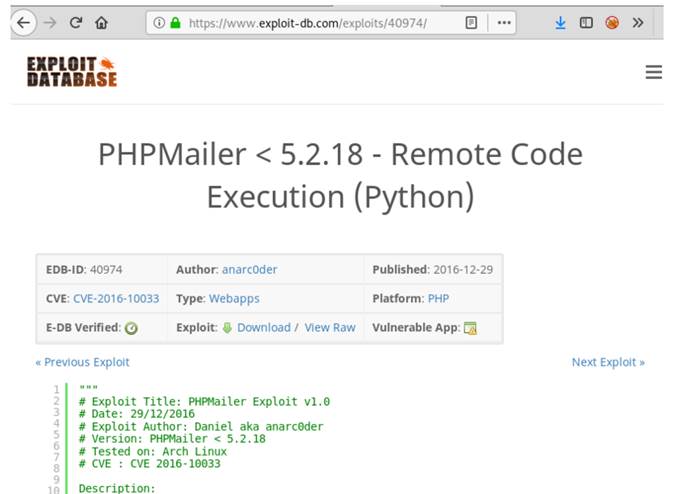Click code line '# Tested on: Arch Linux'
This screenshot has width=692, height=494.
click(153, 451)
